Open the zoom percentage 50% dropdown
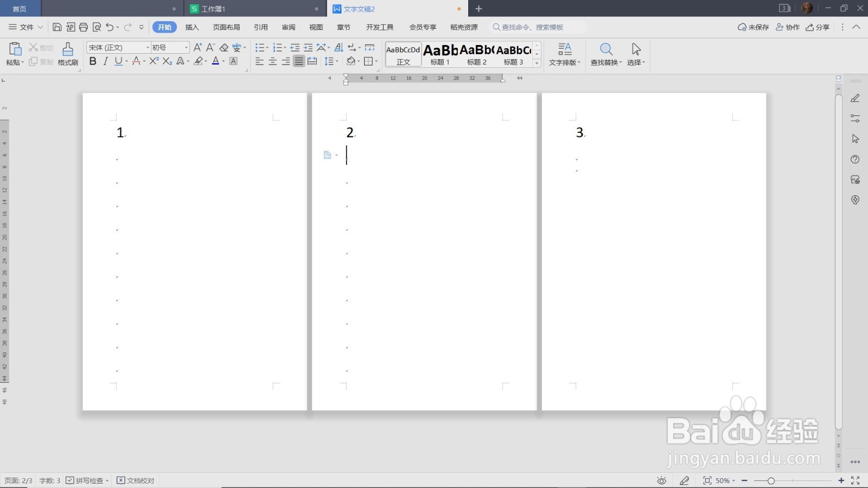This screenshot has height=488, width=868. click(725, 480)
